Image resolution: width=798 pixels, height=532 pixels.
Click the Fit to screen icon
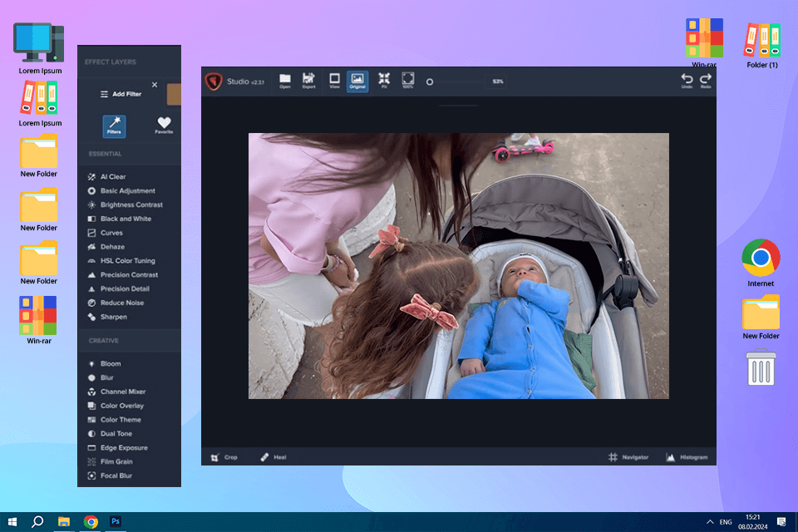click(x=384, y=81)
